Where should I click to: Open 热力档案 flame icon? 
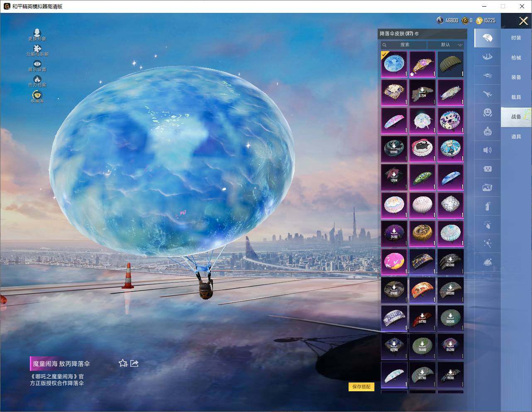37,81
